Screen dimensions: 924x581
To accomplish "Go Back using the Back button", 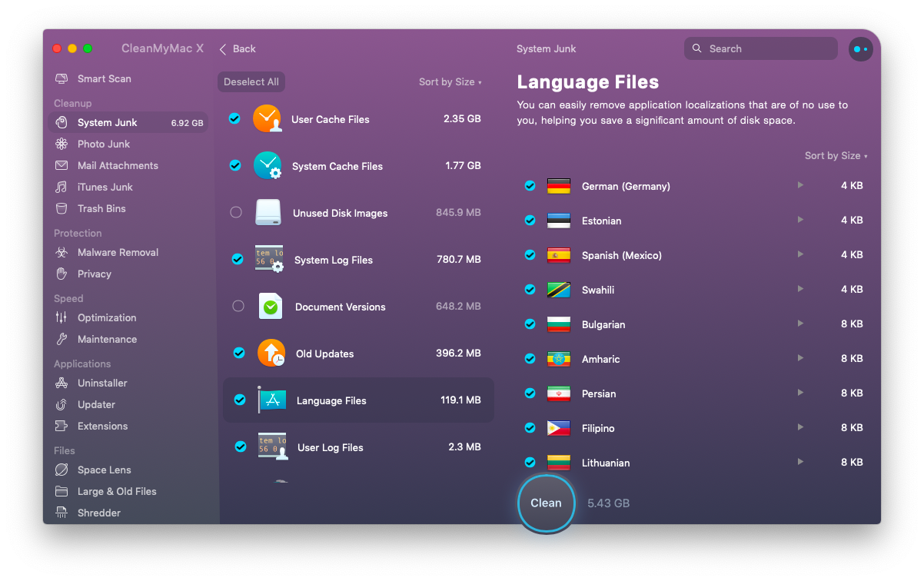I will tap(238, 49).
